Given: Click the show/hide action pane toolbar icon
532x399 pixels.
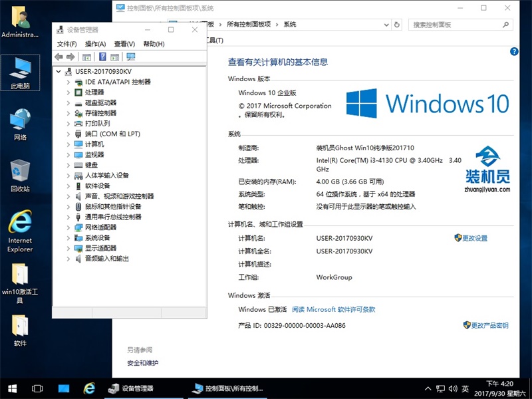Looking at the screenshot, I should pyautogui.click(x=114, y=57).
